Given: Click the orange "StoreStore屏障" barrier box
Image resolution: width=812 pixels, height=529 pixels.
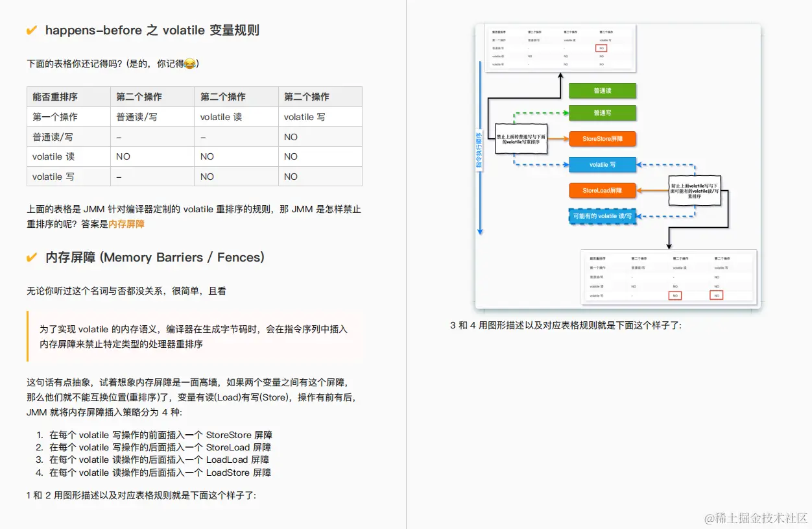Looking at the screenshot, I should (x=602, y=138).
